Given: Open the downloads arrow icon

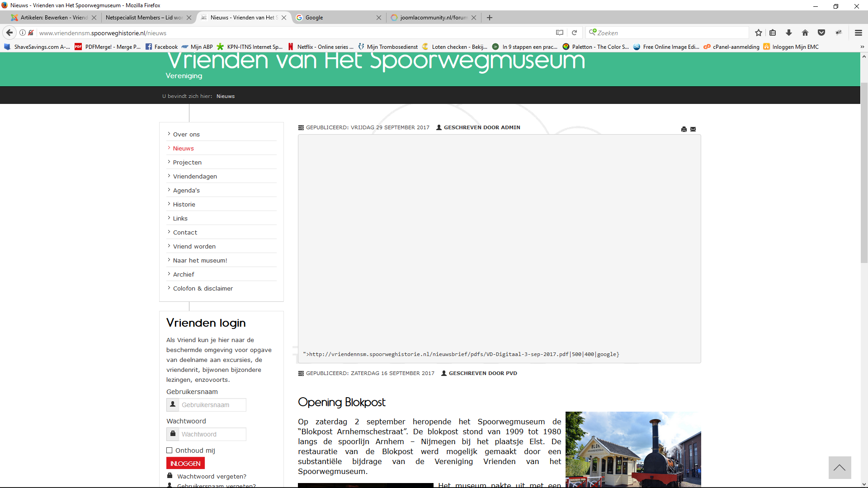Looking at the screenshot, I should (x=789, y=33).
